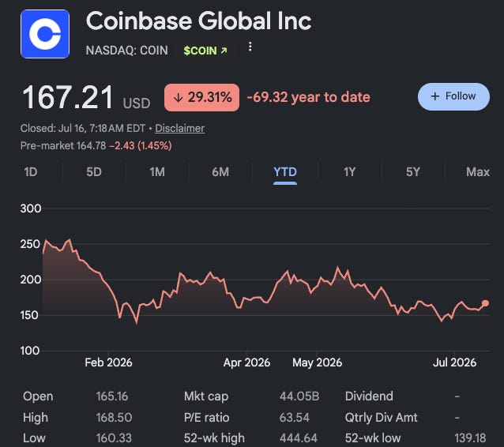Select the Max range tab
Screen dimensions: 504x447
[478, 172]
